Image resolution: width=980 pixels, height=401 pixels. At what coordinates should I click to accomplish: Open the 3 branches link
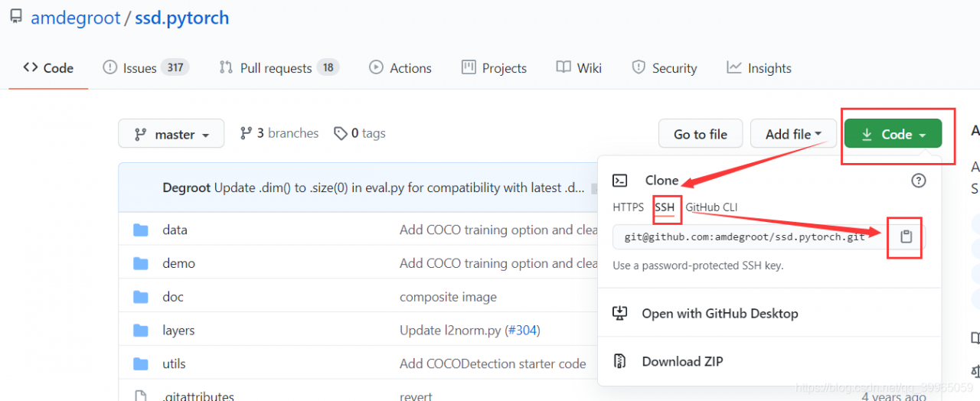tap(279, 133)
